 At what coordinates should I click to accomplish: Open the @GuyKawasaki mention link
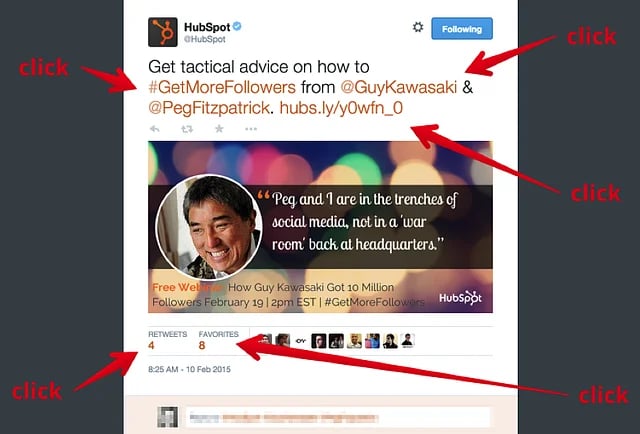click(x=398, y=87)
